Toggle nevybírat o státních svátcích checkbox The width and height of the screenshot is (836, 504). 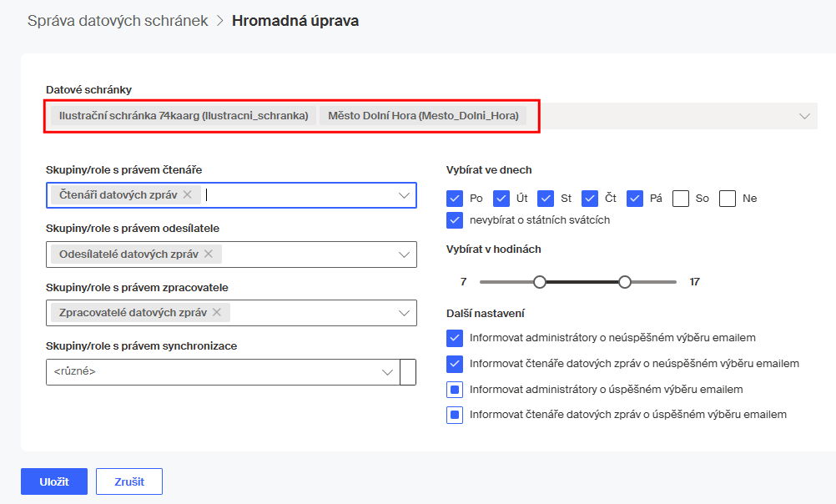tap(455, 220)
